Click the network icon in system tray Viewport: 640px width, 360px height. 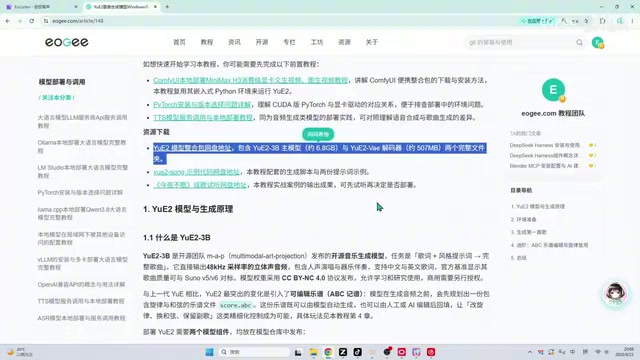[x=598, y=352]
